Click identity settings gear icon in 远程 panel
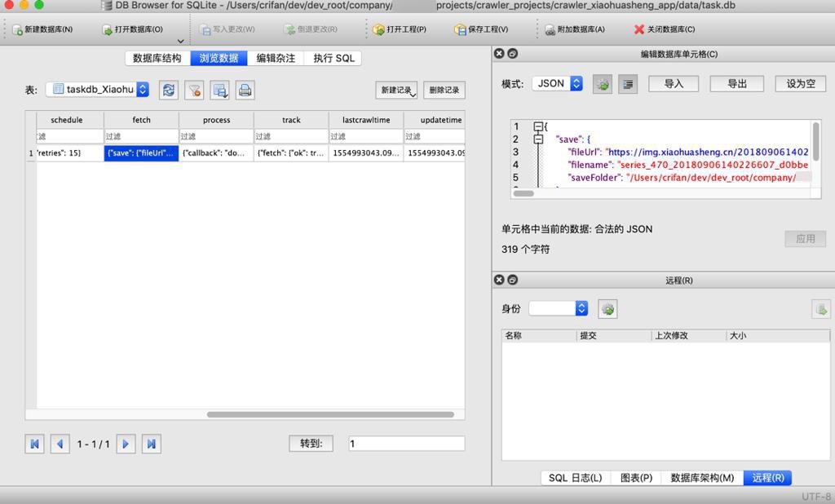The width and height of the screenshot is (835, 504). 607,309
